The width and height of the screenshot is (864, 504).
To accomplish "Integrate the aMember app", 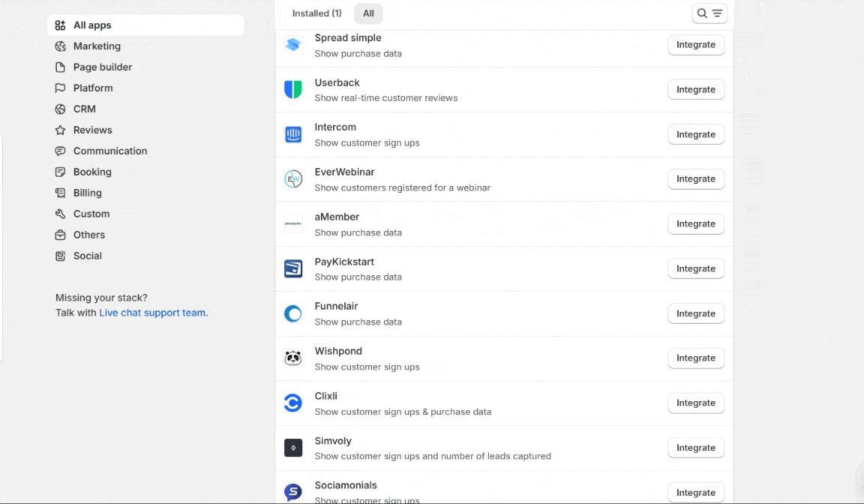I will [x=696, y=223].
